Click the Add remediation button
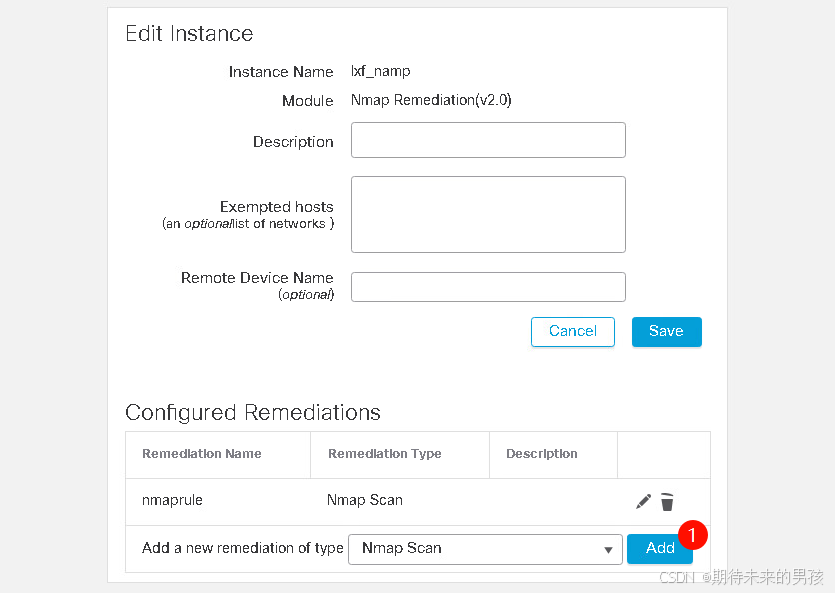Screen dimensions: 835x593 tap(660, 548)
